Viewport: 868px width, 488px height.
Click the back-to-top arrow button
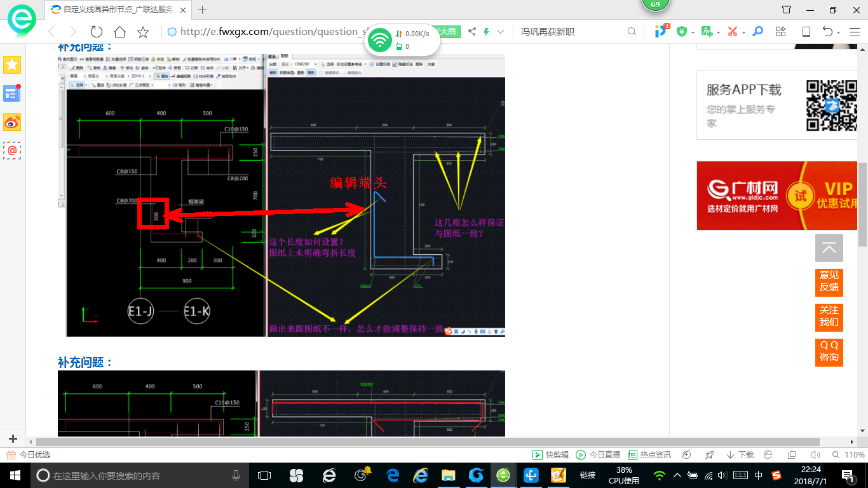(x=829, y=248)
